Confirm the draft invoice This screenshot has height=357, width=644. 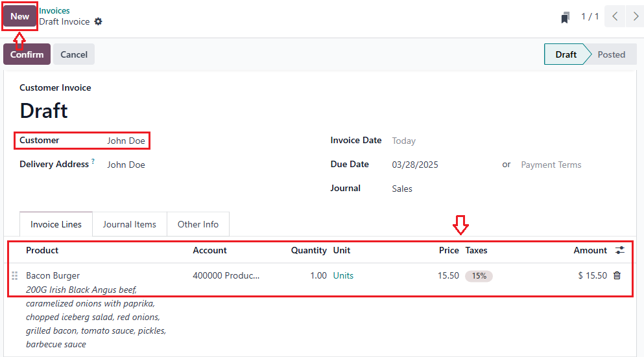point(27,54)
